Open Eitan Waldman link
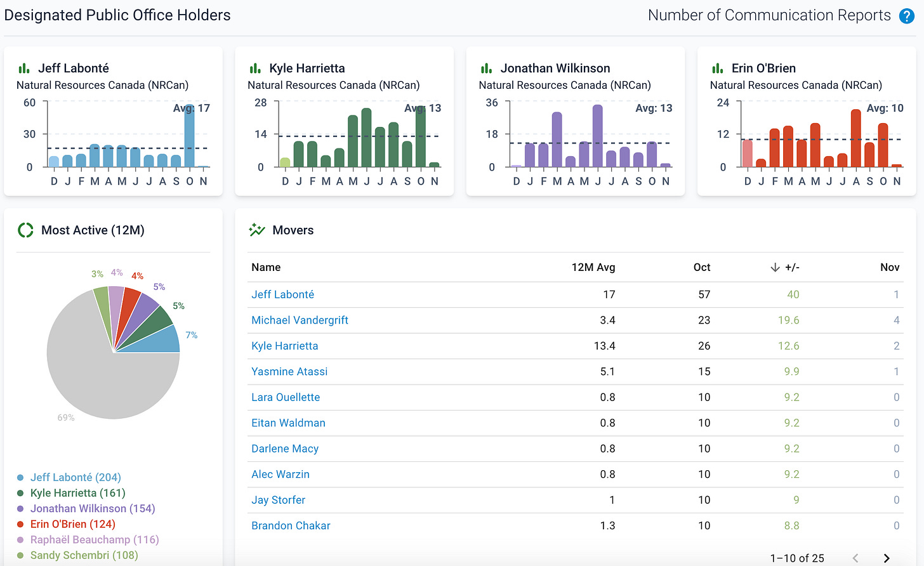This screenshot has height=566, width=924. tap(288, 423)
